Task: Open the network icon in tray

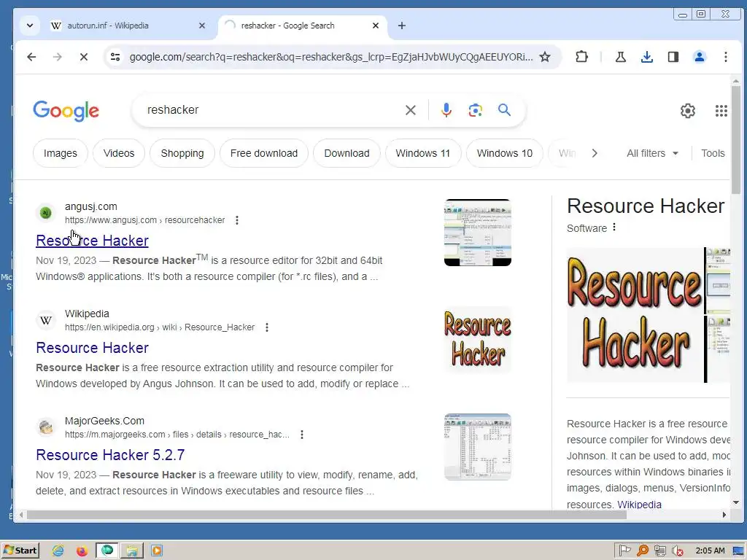Action: tap(659, 551)
